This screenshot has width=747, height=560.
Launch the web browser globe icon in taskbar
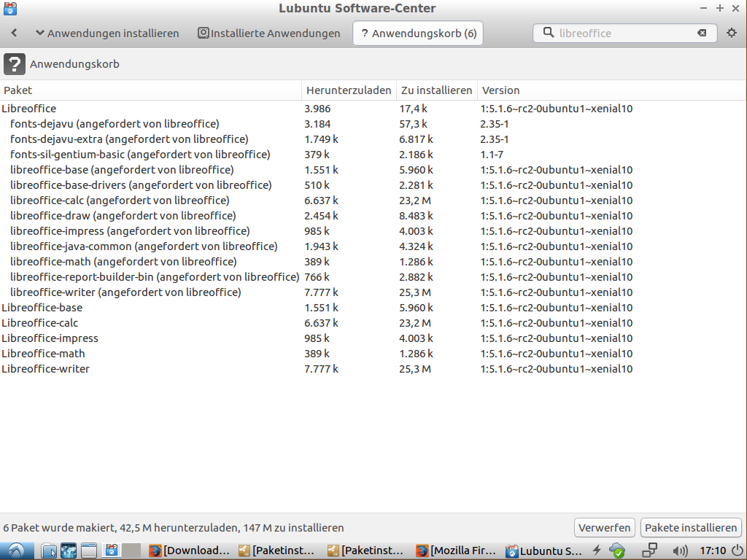click(x=69, y=551)
